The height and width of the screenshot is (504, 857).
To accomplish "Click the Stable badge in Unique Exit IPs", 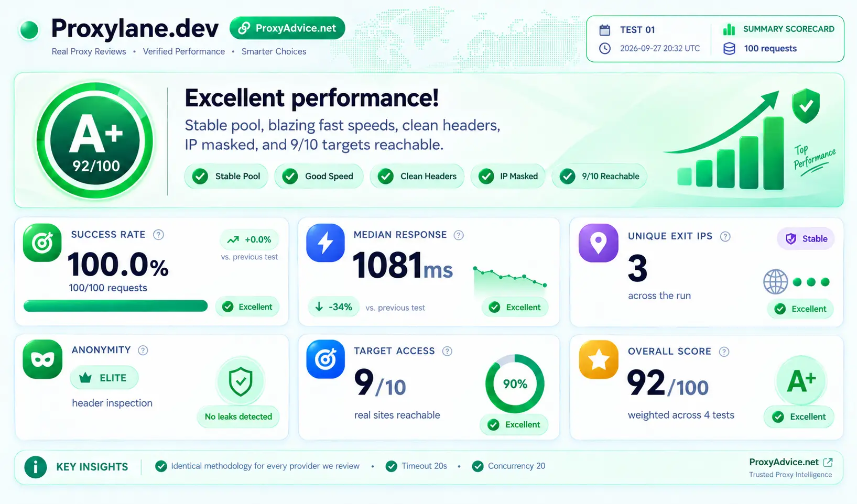I will [806, 239].
